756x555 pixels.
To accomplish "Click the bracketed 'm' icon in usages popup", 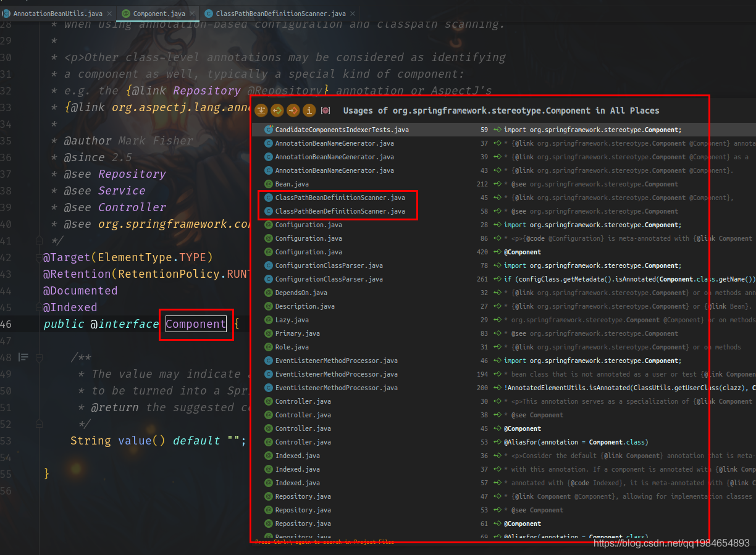I will tap(325, 111).
